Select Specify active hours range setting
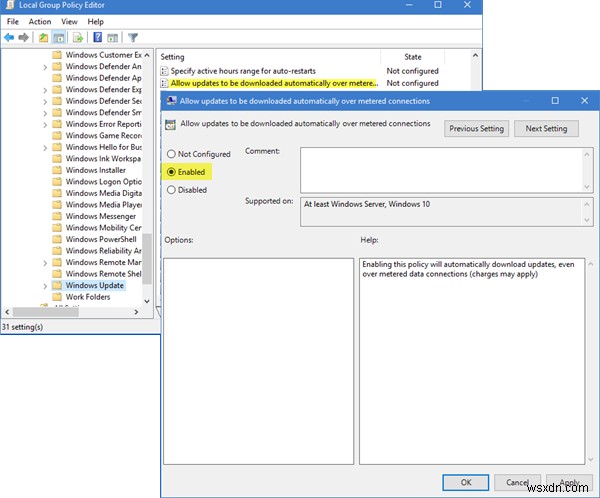Viewport: 600px width, 498px height. (243, 71)
